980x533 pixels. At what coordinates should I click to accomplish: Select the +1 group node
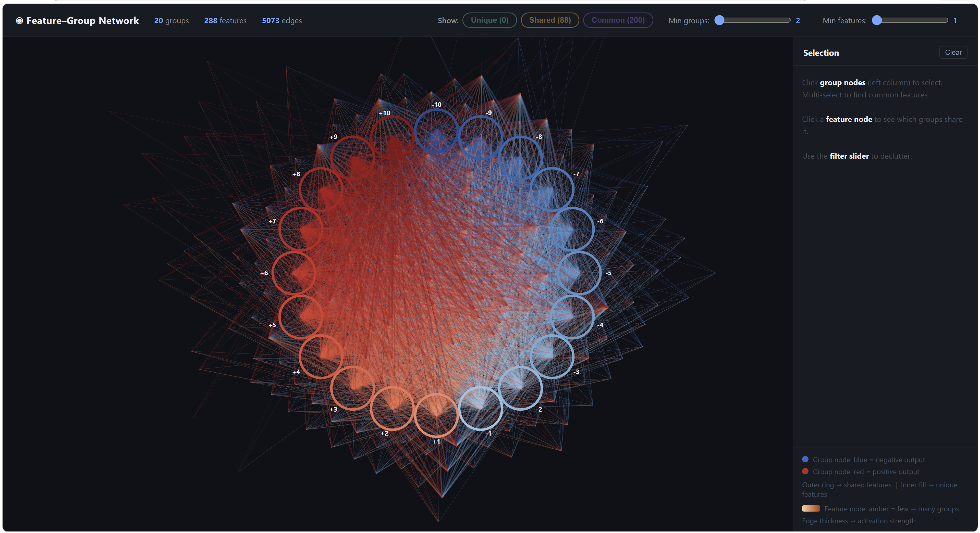436,415
